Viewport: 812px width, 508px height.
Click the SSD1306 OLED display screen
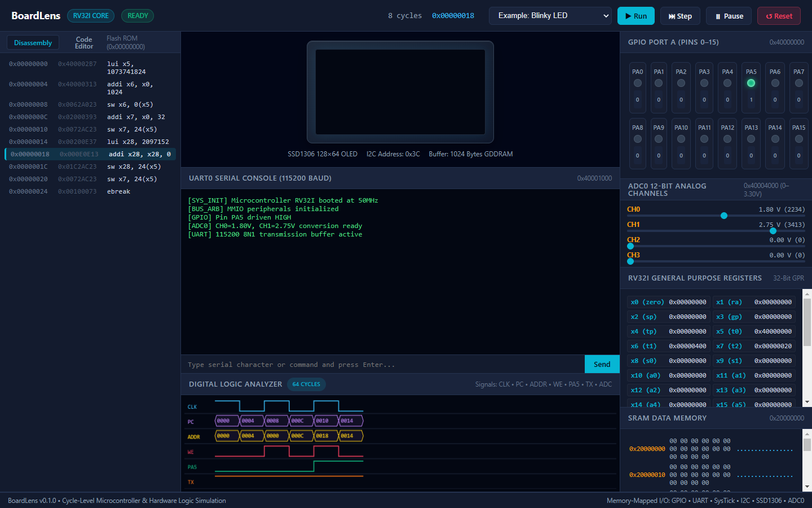tap(400, 92)
